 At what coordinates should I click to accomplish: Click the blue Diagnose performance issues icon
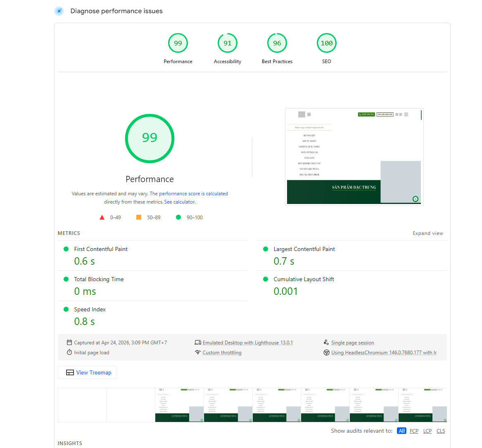pos(59,11)
